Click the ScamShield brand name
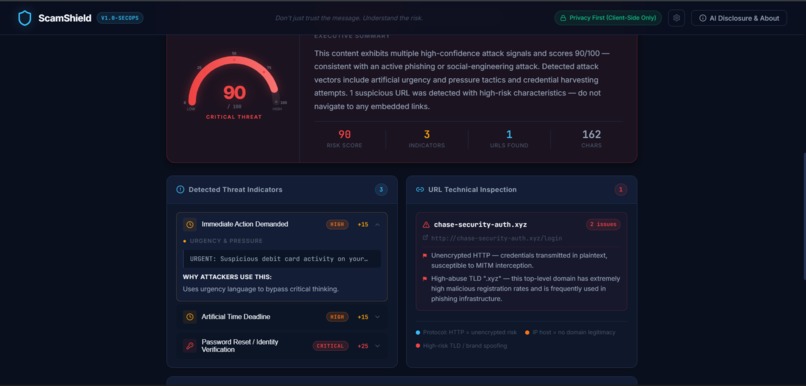 point(65,18)
